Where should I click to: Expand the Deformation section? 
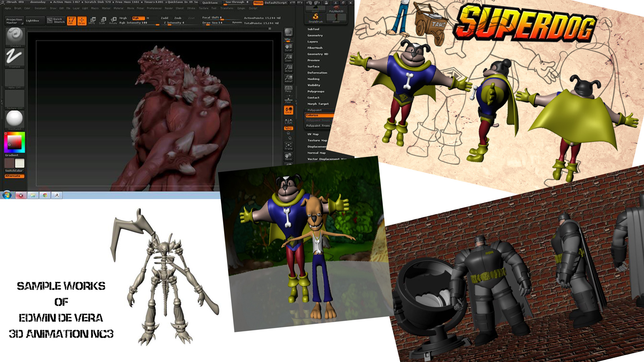point(317,73)
